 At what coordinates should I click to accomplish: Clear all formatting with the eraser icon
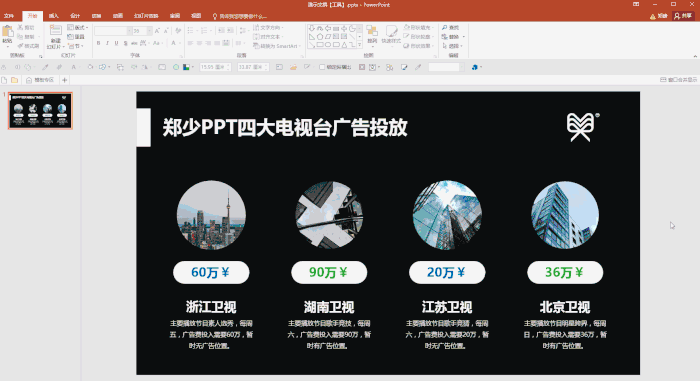pos(178,31)
